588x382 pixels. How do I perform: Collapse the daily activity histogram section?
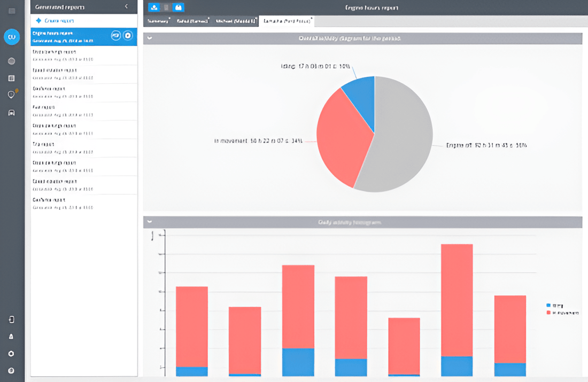point(149,222)
